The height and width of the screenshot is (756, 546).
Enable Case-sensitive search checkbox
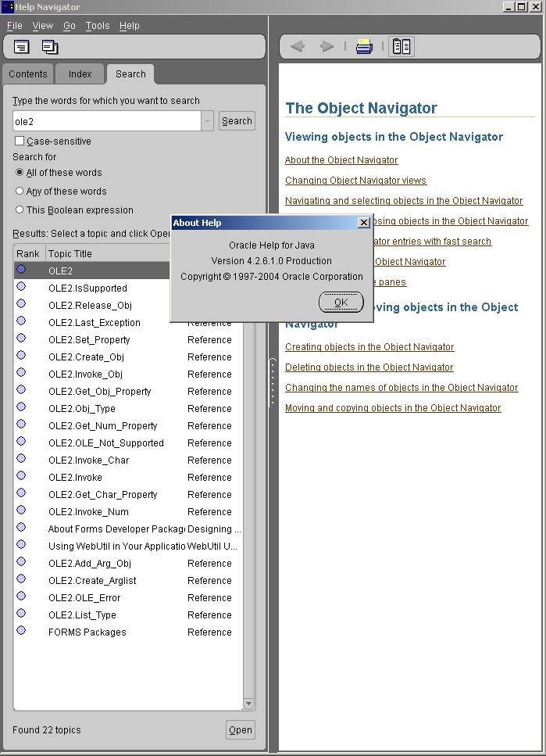(20, 141)
